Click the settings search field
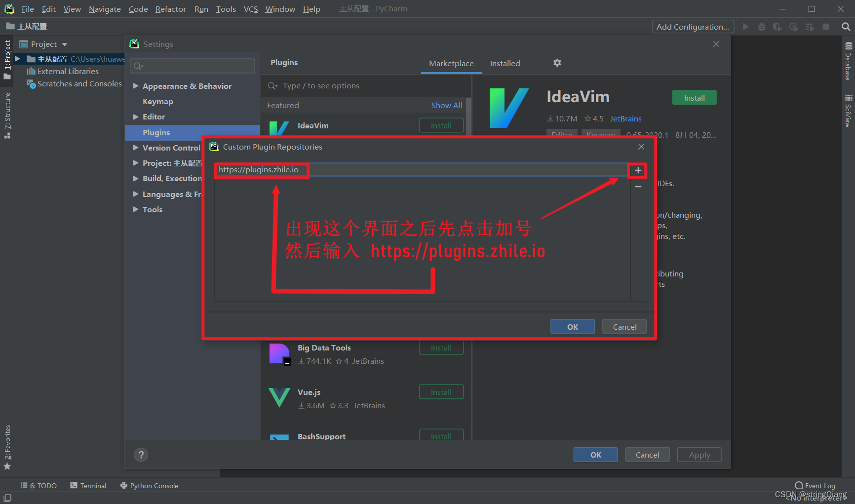Screen dimensions: 855x504 pyautogui.click(x=193, y=66)
